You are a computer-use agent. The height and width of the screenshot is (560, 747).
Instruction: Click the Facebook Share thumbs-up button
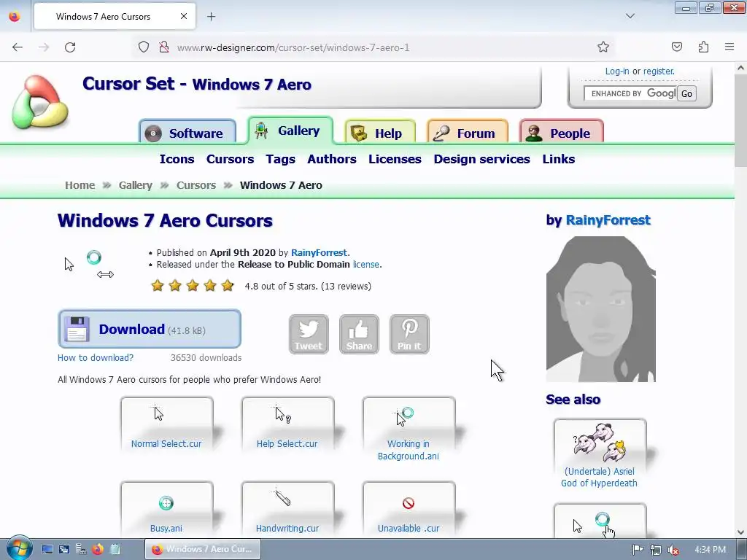pos(359,334)
